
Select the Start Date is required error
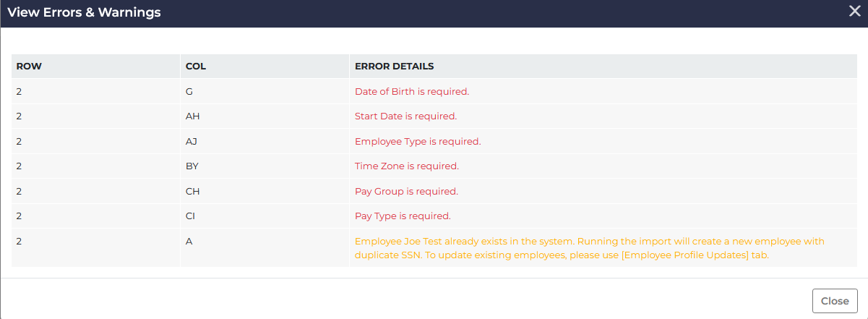pyautogui.click(x=405, y=116)
